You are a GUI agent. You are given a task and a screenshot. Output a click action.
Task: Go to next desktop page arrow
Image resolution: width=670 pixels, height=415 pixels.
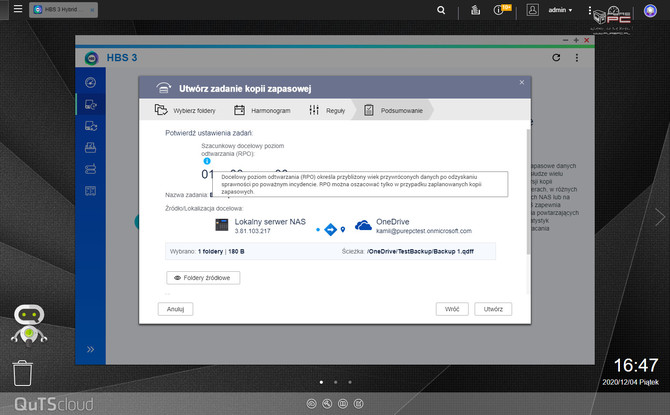(660, 217)
